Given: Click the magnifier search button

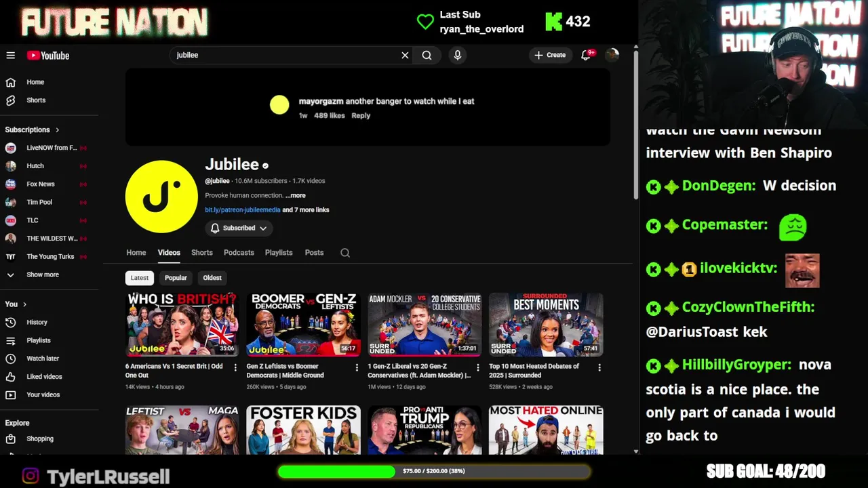Looking at the screenshot, I should (x=427, y=56).
